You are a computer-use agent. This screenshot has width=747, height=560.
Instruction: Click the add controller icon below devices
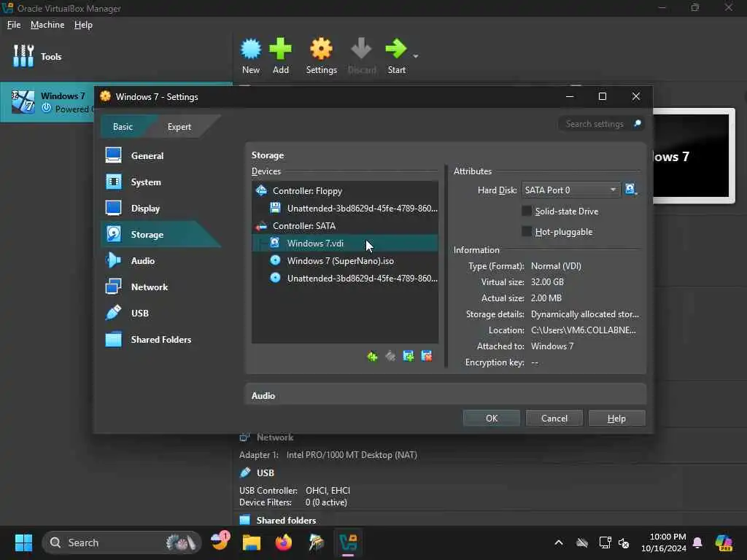(372, 356)
